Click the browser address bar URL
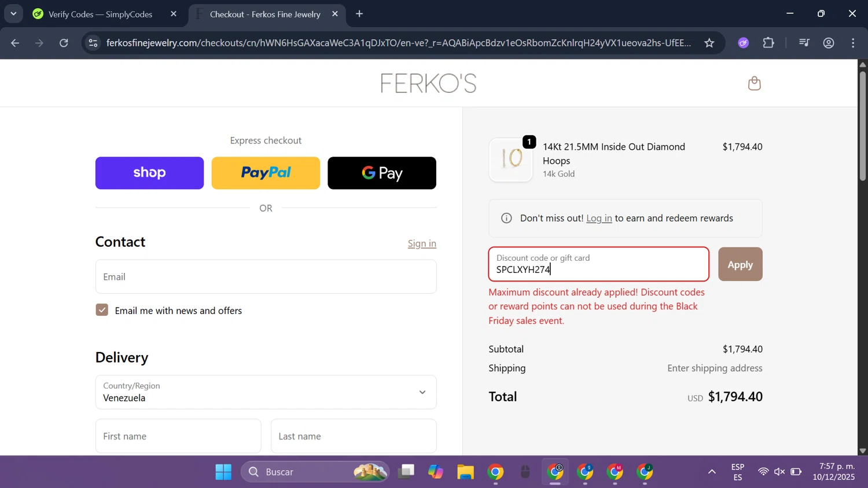 pyautogui.click(x=399, y=43)
